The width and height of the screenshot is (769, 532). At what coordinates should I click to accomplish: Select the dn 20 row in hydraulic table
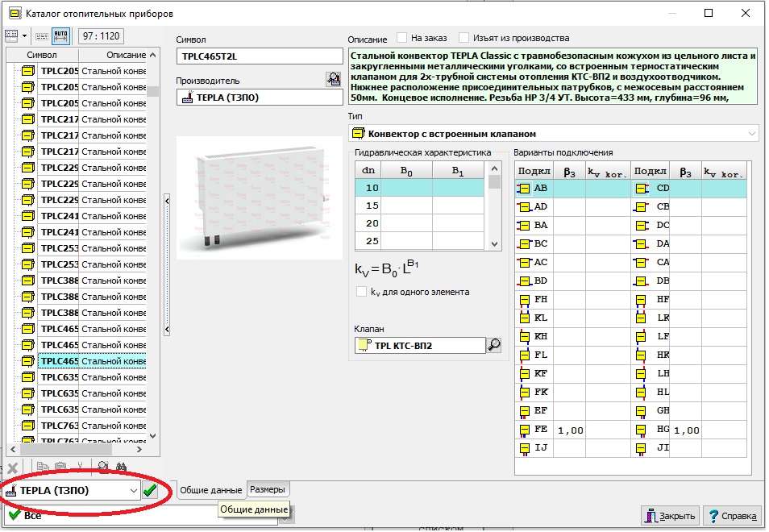click(419, 223)
